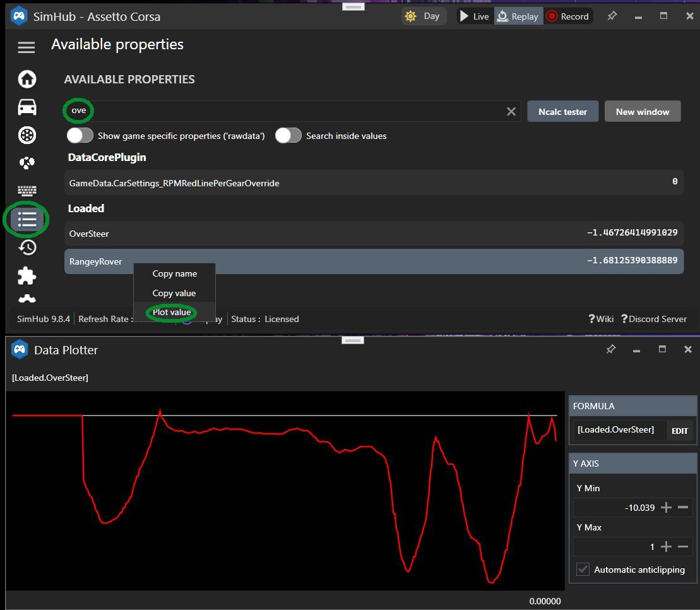Screen dimensions: 700x610
Task: Open the puzzle-piece plugins sidebar icon
Action: (27, 275)
